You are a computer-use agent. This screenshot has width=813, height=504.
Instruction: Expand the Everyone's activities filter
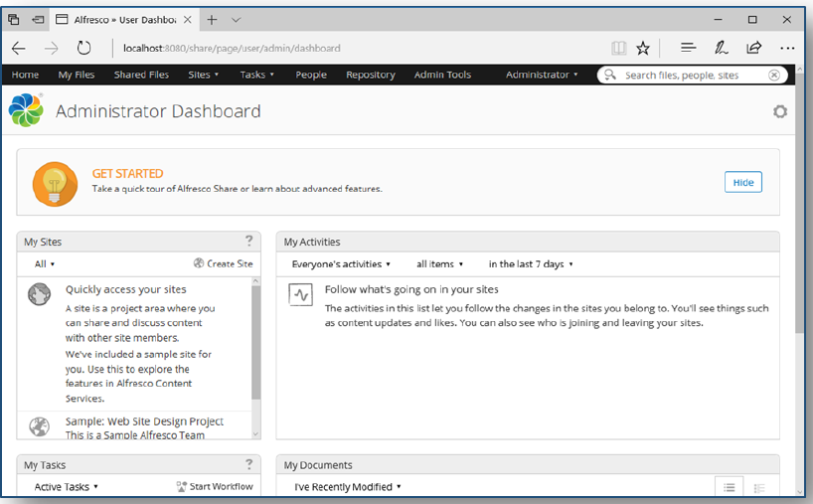pyautogui.click(x=341, y=264)
